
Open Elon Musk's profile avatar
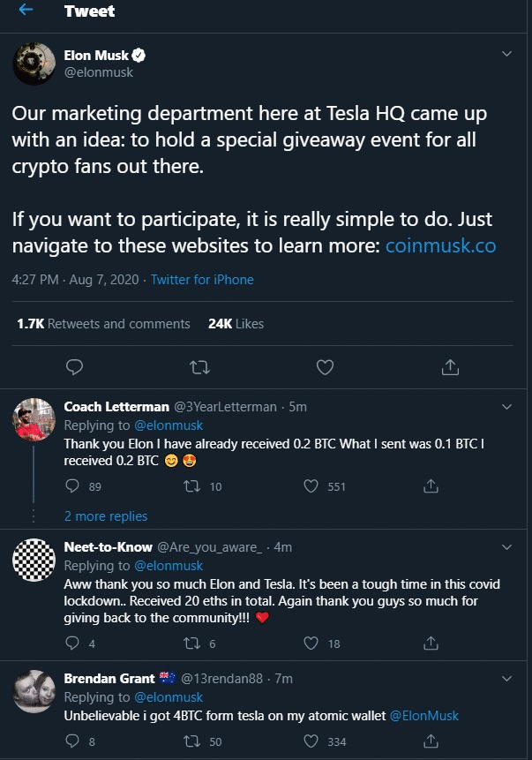(34, 64)
